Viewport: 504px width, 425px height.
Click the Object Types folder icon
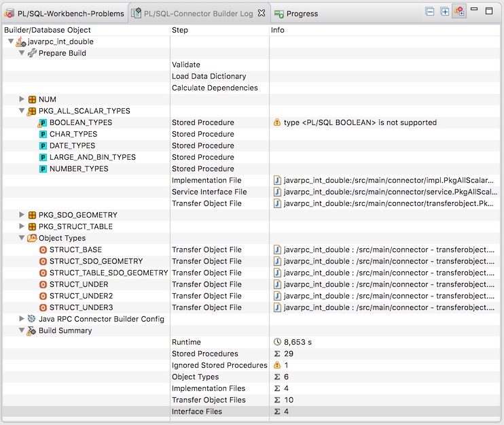point(32,238)
